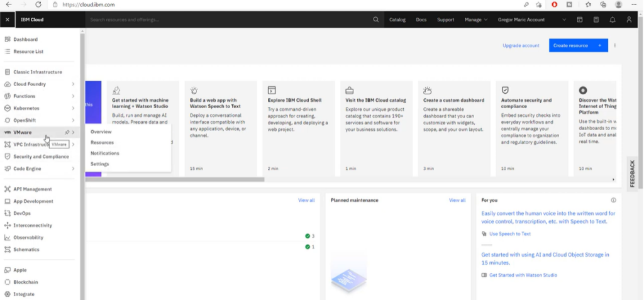Click the Upgrade account link
The image size is (644, 300).
point(521,46)
